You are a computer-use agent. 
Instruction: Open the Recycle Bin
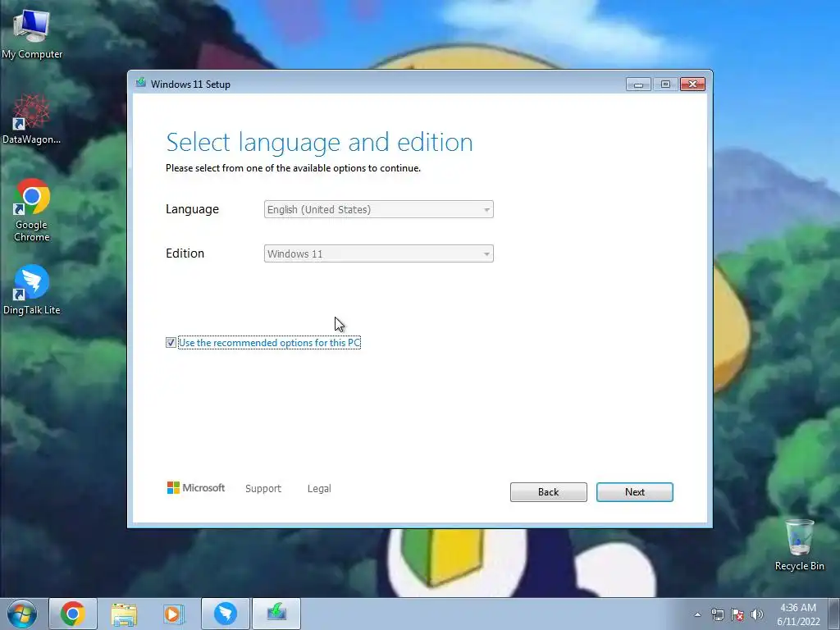click(799, 545)
